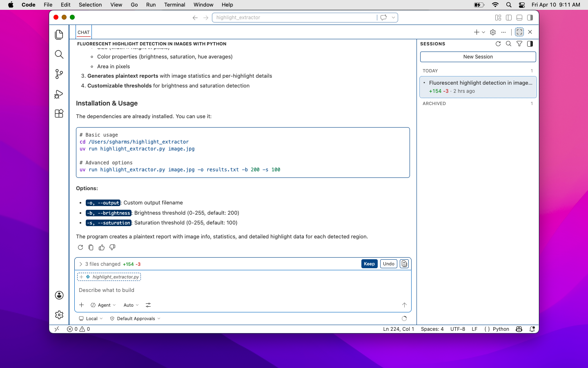Filter the sessions list
The height and width of the screenshot is (368, 588).
519,44
